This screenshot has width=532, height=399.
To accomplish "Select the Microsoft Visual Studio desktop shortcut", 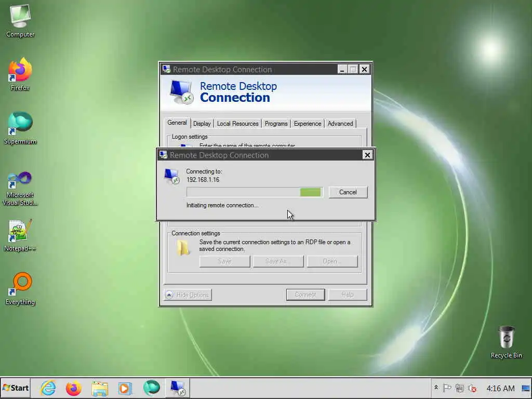I will [x=20, y=189].
